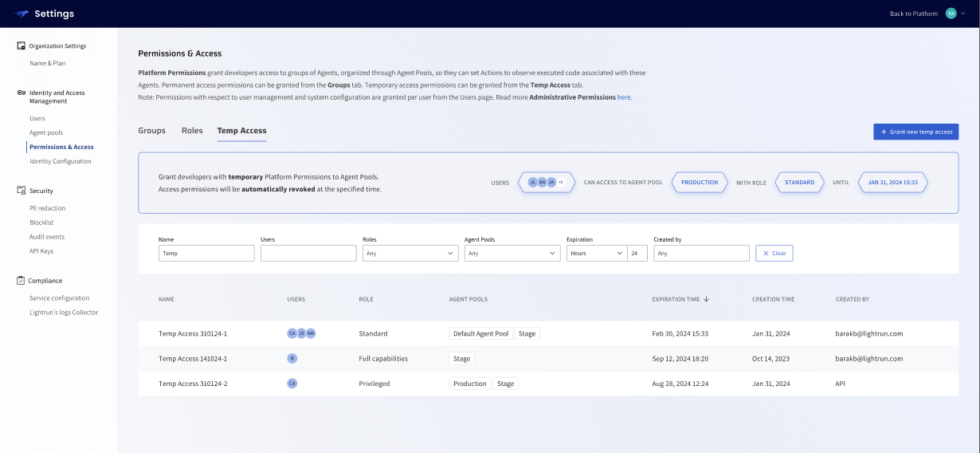Clear all filters with Clear button

774,253
